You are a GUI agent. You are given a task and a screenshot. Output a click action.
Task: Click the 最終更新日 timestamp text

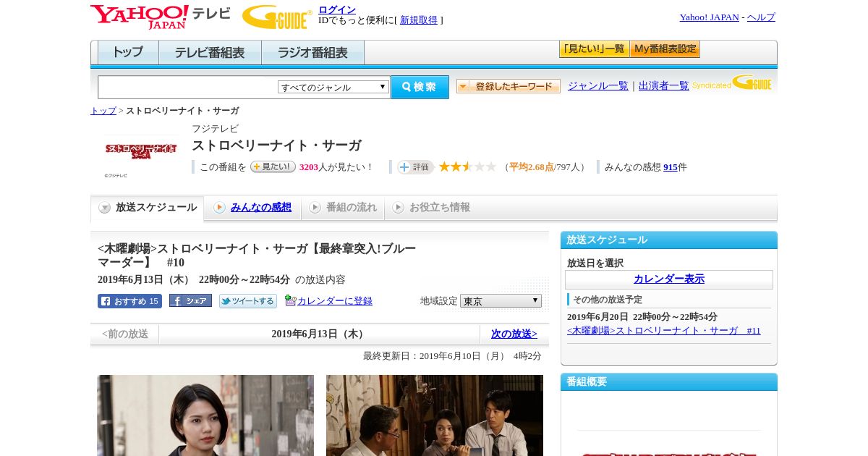coord(452,356)
